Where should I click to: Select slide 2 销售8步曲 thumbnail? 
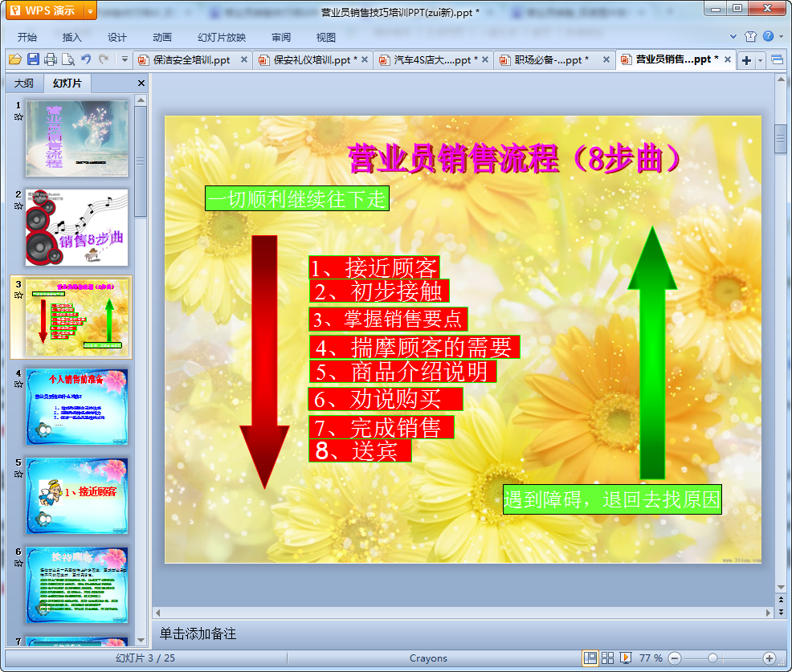77,228
